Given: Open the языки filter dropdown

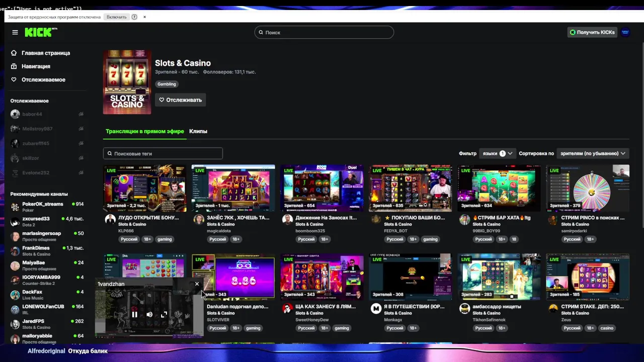Looking at the screenshot, I should [497, 153].
